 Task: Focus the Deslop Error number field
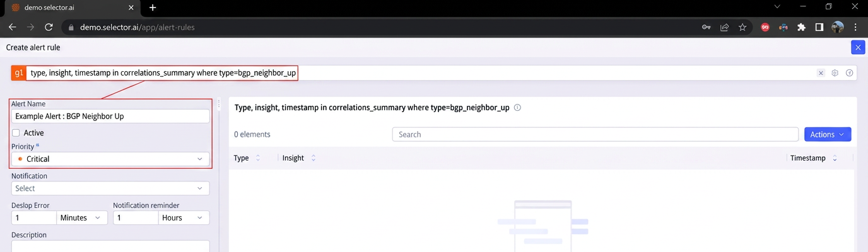34,217
